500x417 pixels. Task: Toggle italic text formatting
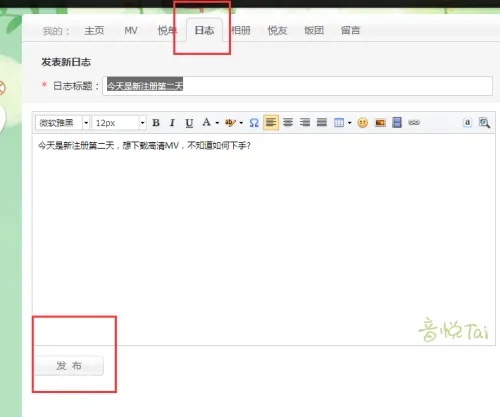172,123
